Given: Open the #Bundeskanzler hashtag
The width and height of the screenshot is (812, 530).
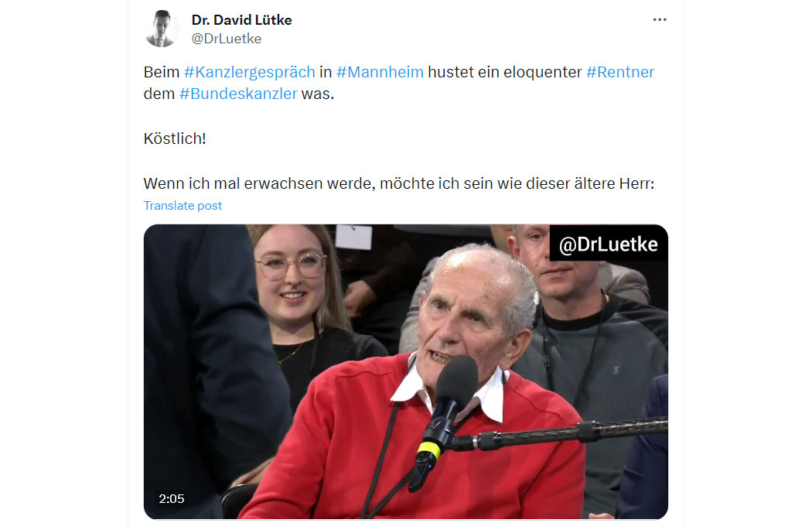Looking at the screenshot, I should click(x=238, y=94).
